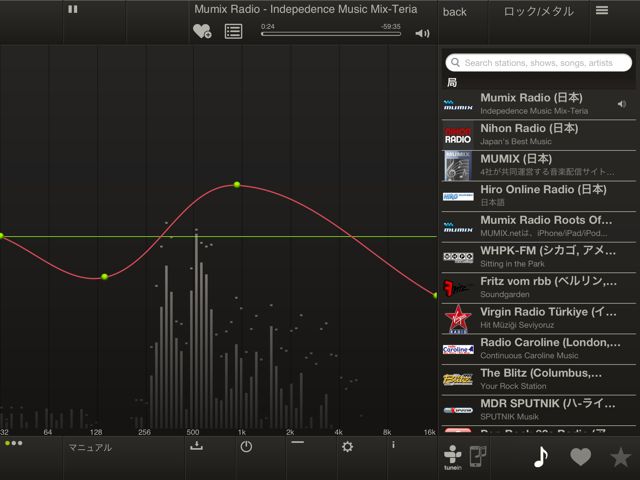The width and height of the screenshot is (640, 480).
Task: Select Fritz vom rbb station
Action: coord(539,288)
